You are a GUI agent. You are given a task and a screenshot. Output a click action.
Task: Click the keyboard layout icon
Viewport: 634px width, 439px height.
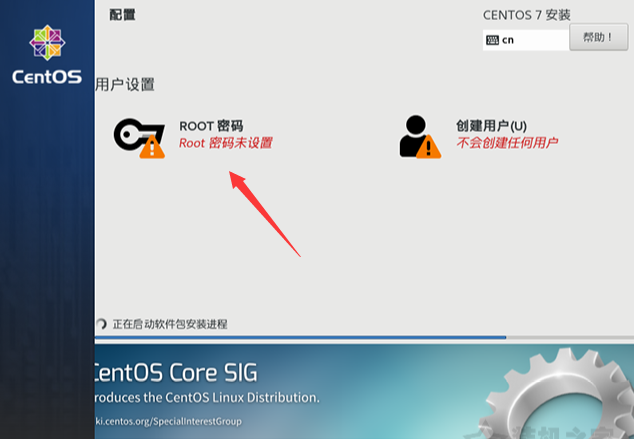tap(492, 40)
